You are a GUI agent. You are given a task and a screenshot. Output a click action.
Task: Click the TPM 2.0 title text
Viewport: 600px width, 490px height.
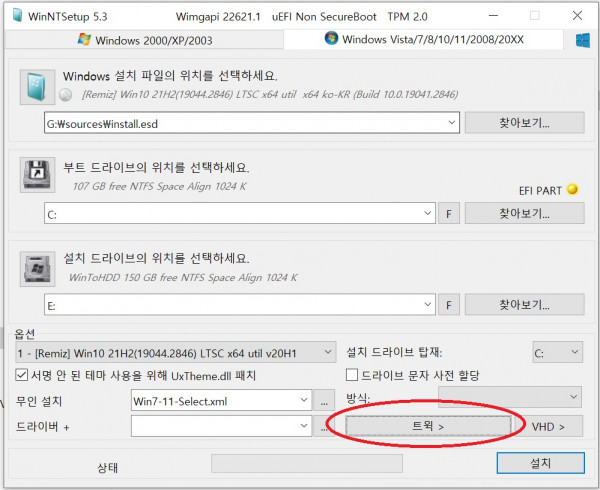[x=407, y=17]
